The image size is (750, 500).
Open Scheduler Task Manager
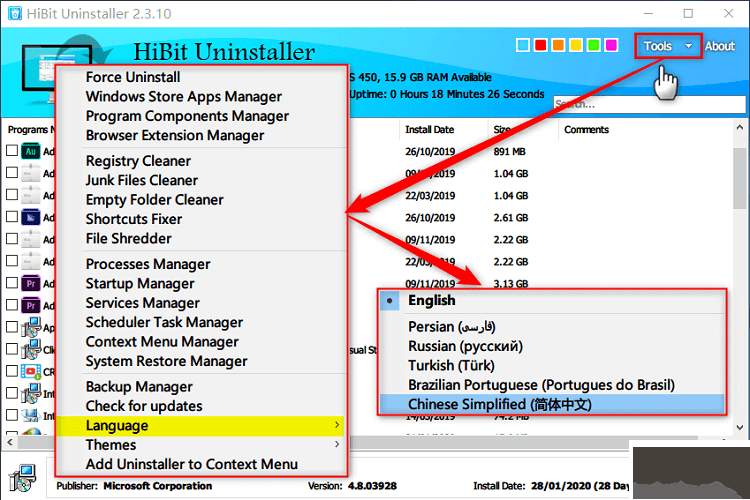(164, 322)
